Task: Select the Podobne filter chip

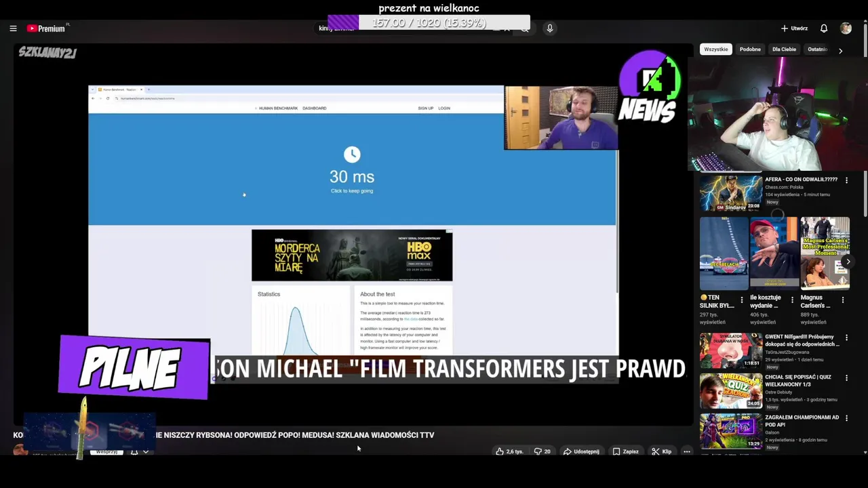Action: tap(750, 49)
